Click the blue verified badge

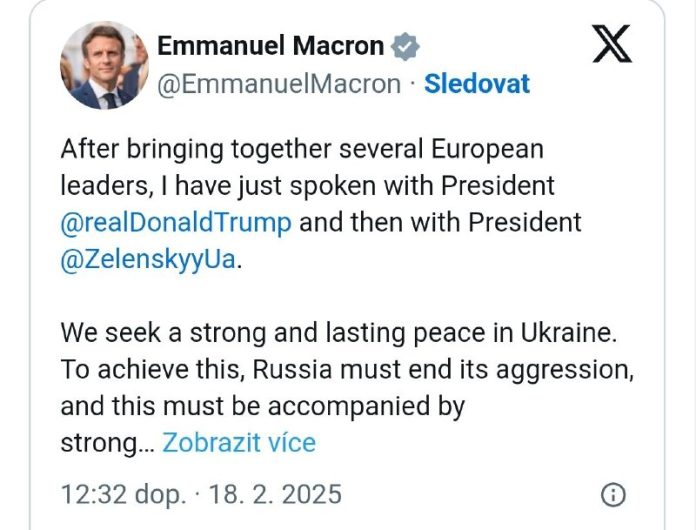405,46
